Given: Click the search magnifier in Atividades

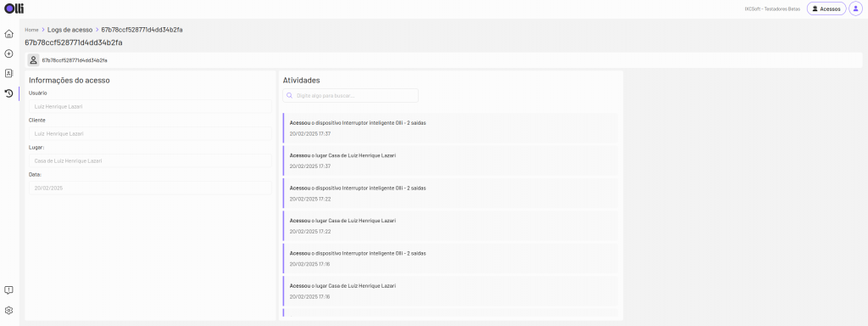Looking at the screenshot, I should coord(290,95).
